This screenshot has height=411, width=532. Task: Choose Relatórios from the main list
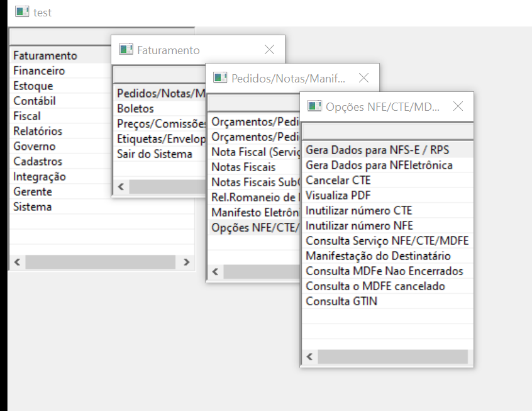[x=38, y=132]
